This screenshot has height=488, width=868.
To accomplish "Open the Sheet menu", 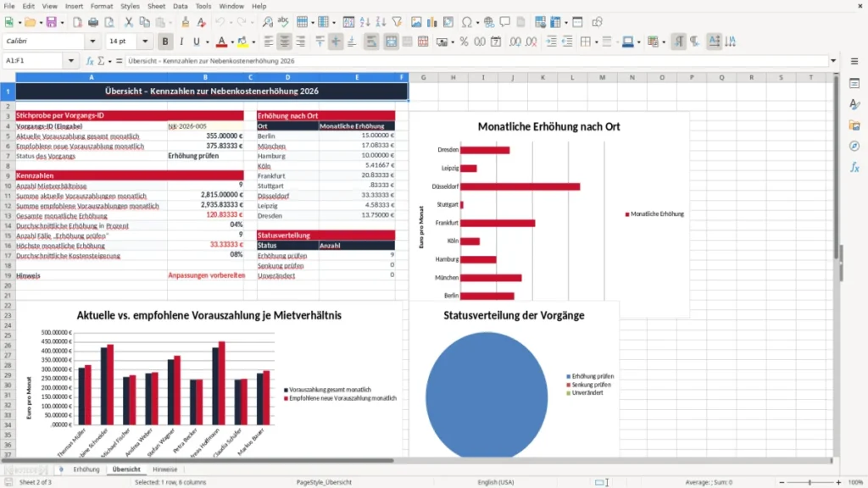I will pos(156,6).
